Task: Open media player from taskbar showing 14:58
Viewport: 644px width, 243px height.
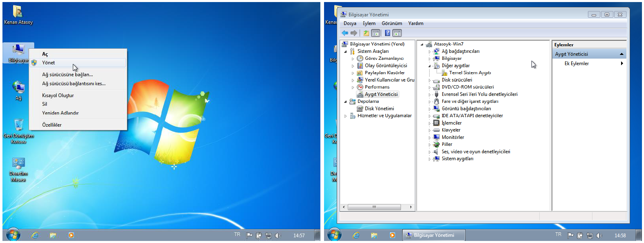Action: tap(392, 235)
